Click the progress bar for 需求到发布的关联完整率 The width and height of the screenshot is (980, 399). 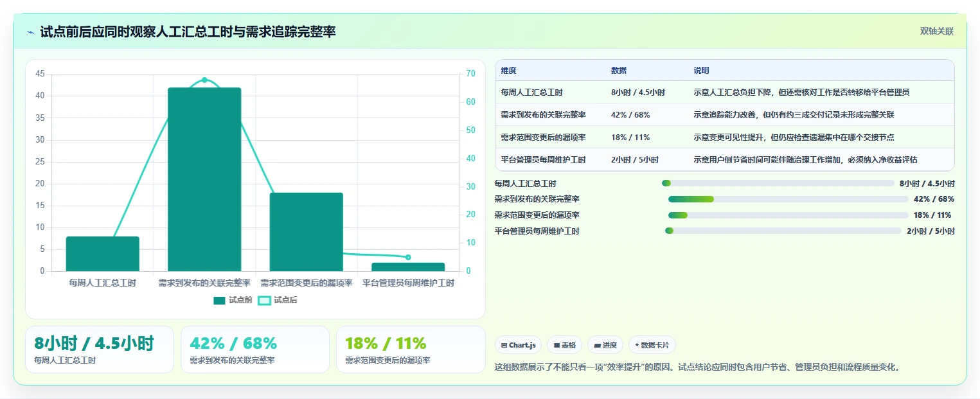788,199
